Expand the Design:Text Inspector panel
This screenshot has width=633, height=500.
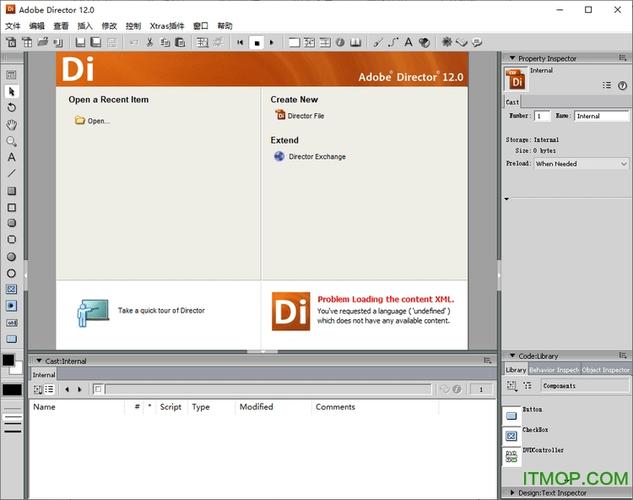tap(512, 492)
